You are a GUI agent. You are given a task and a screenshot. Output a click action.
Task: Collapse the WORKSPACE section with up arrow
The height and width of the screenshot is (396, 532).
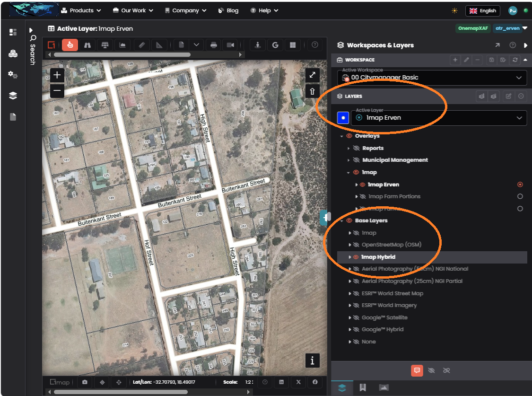pos(525,60)
